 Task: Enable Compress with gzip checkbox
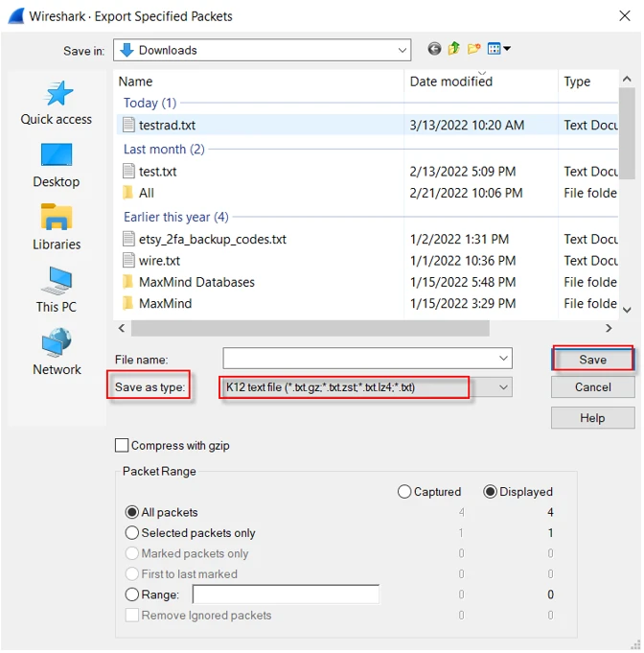click(122, 445)
